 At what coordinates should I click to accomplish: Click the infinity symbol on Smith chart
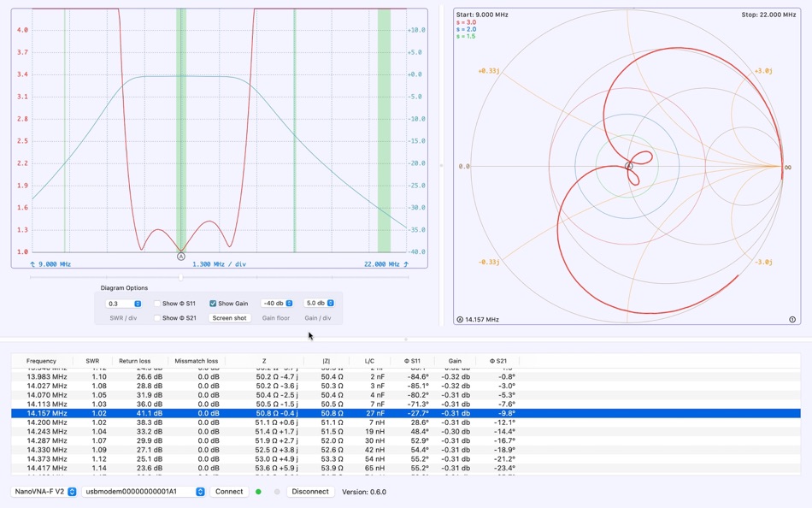[x=788, y=167]
